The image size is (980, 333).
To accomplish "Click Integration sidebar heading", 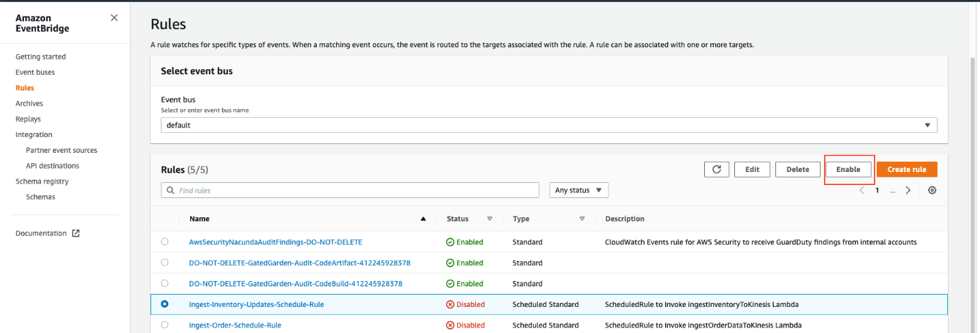I will tap(34, 135).
